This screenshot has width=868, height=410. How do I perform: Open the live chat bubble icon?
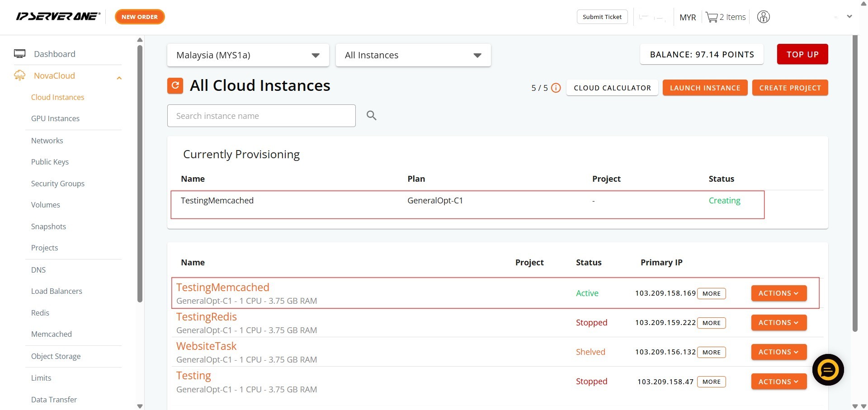828,370
